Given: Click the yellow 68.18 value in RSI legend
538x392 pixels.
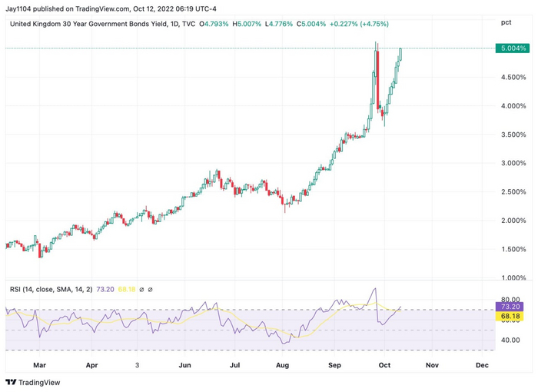Looking at the screenshot, I should [127, 289].
